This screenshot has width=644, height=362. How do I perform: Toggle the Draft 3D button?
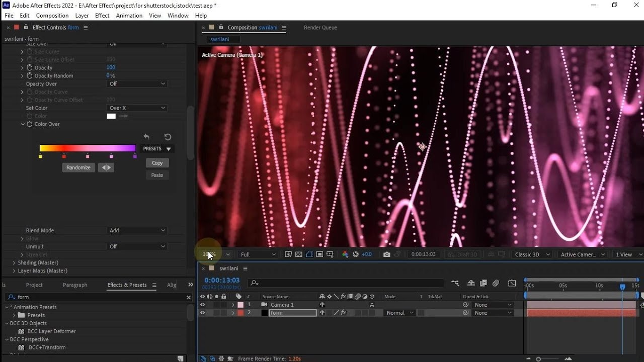(x=462, y=254)
